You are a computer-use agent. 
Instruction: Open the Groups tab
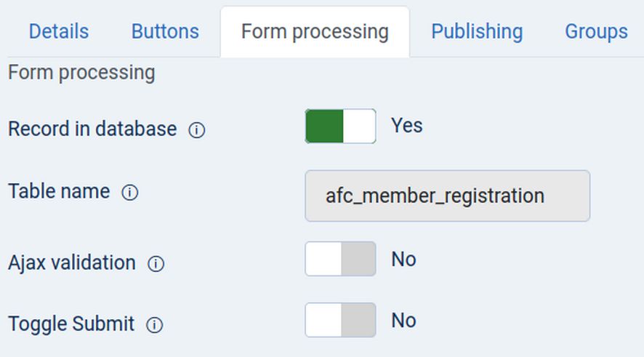596,32
